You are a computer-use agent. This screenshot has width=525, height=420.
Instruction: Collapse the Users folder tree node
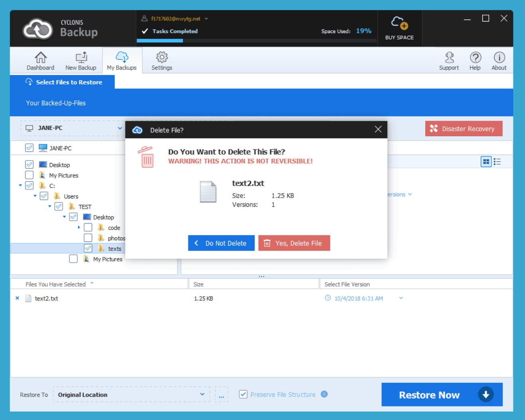tap(35, 196)
